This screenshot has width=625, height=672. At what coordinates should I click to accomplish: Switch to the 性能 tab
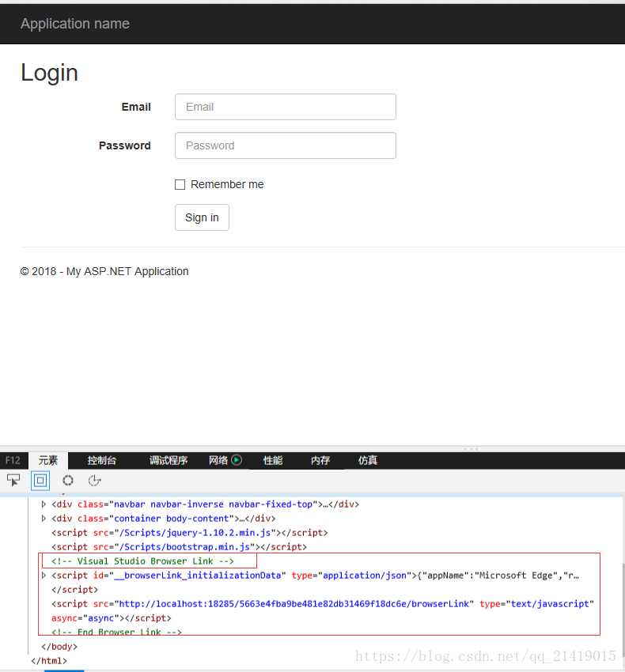[x=273, y=460]
